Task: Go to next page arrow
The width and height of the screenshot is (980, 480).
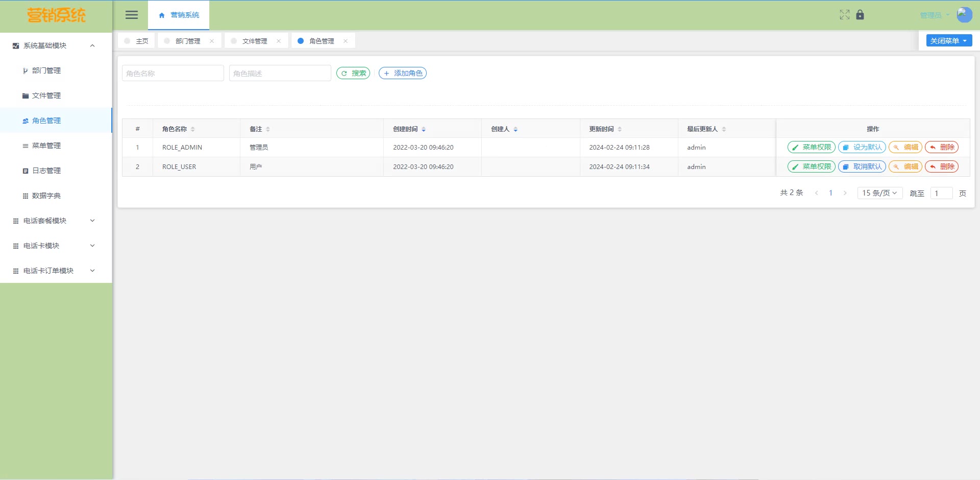Action: (x=845, y=193)
